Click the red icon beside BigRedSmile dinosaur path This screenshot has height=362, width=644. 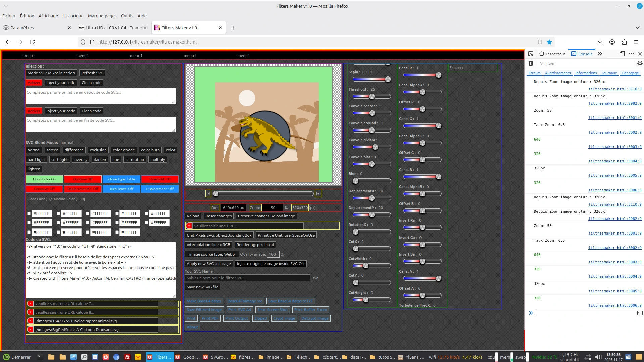tap(30, 330)
